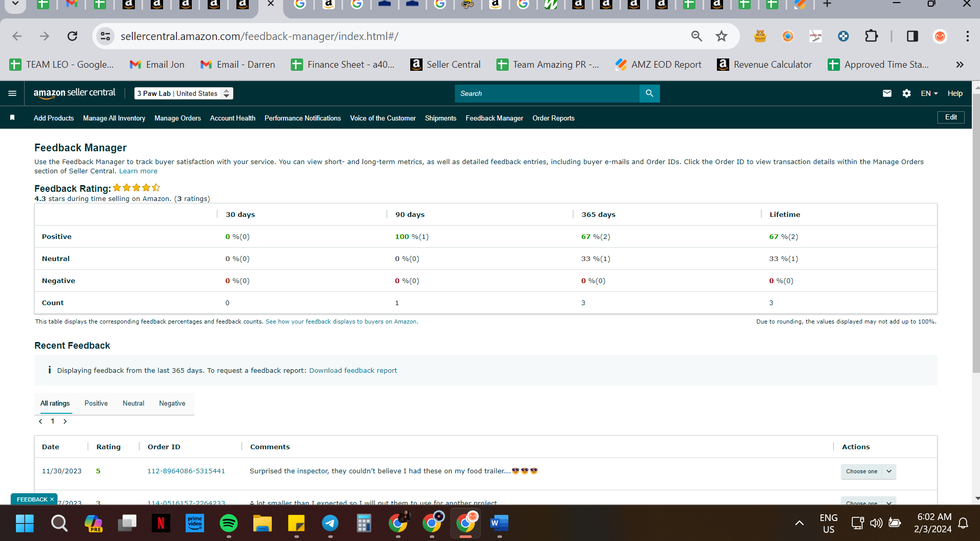
Task: Open volume control in system tray
Action: [x=876, y=523]
